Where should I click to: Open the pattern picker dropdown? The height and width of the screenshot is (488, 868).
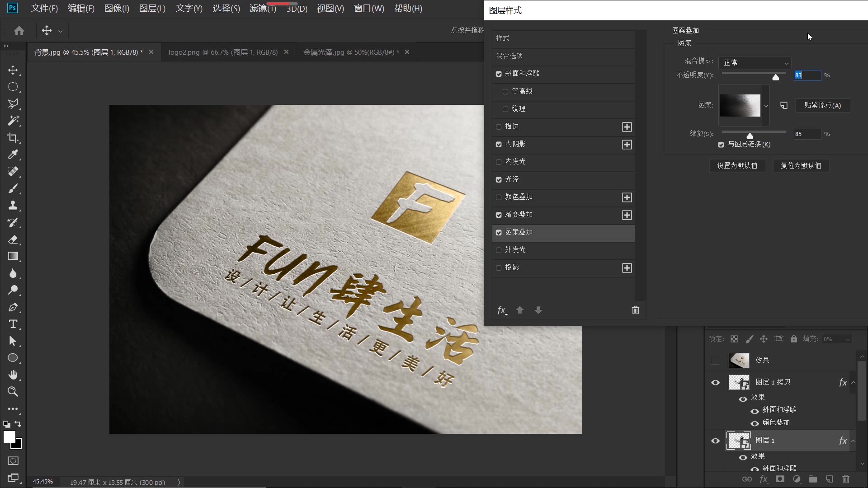click(x=766, y=106)
